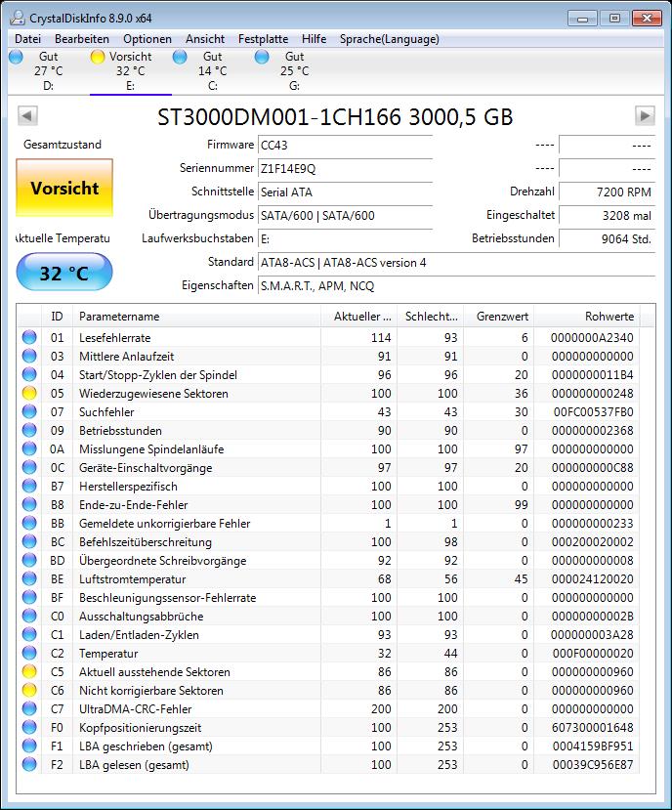Click the Firmware field CC43
Screen dimensions: 672x810
[345, 146]
